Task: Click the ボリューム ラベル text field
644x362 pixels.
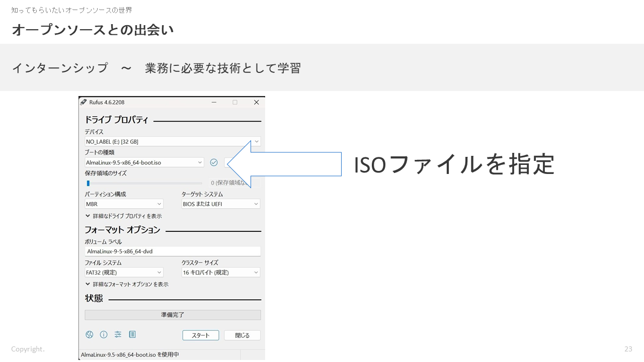Action: 173,251
